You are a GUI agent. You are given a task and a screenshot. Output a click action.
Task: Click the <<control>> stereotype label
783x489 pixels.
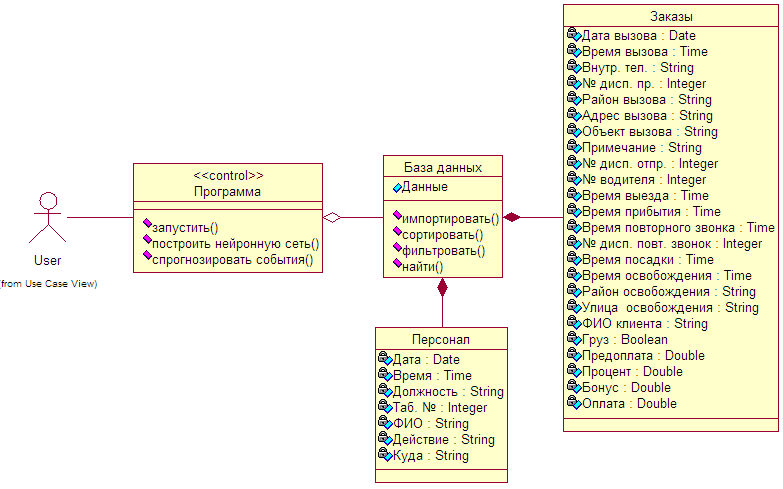click(228, 175)
